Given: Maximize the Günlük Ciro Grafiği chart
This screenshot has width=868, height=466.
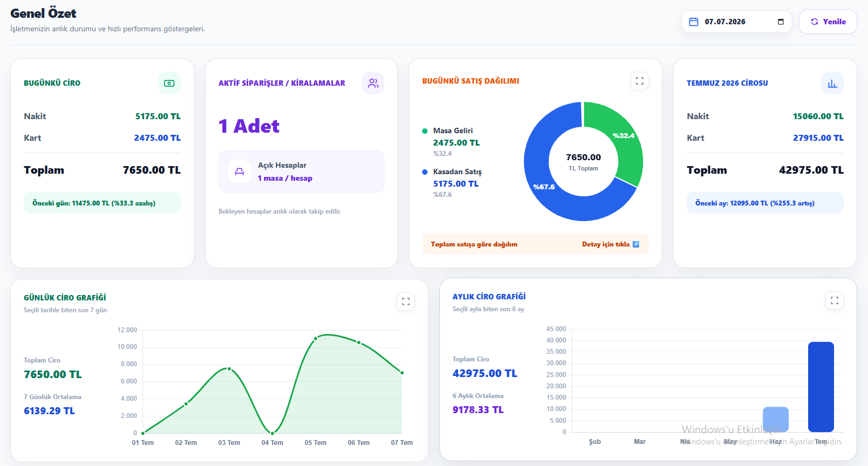Looking at the screenshot, I should (406, 301).
